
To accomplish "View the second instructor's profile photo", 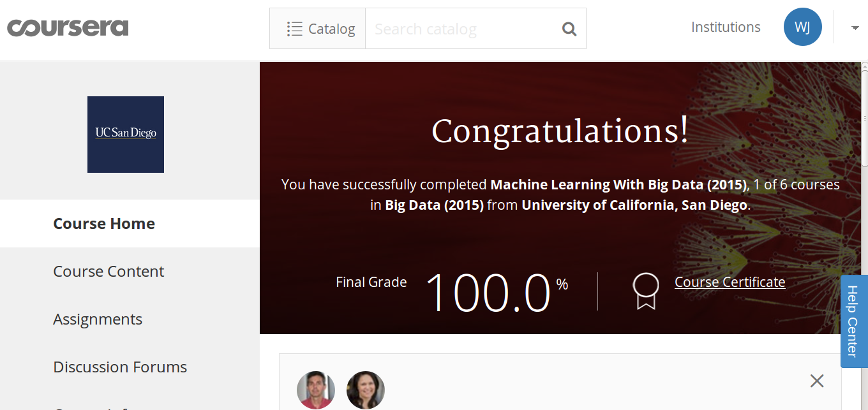I will click(x=366, y=390).
